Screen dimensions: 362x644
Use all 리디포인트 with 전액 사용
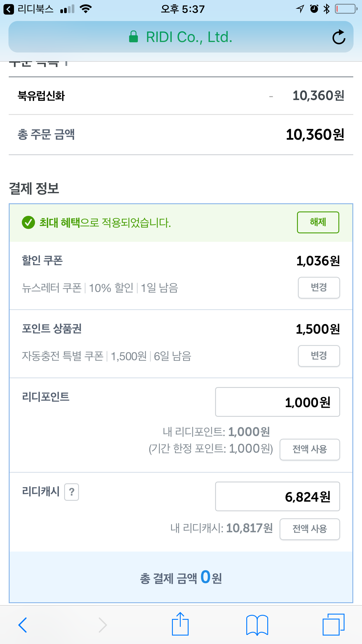tap(310, 449)
